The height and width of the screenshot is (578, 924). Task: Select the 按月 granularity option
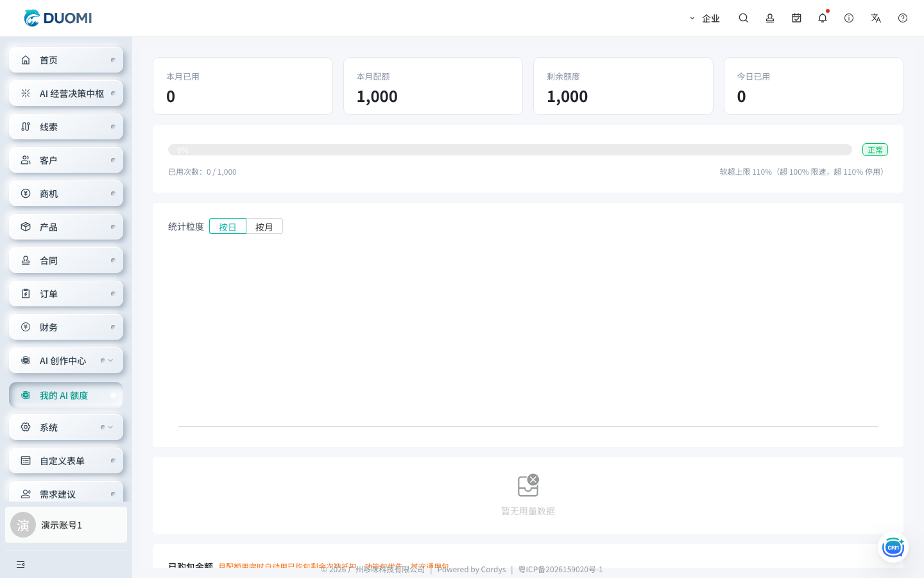(264, 227)
